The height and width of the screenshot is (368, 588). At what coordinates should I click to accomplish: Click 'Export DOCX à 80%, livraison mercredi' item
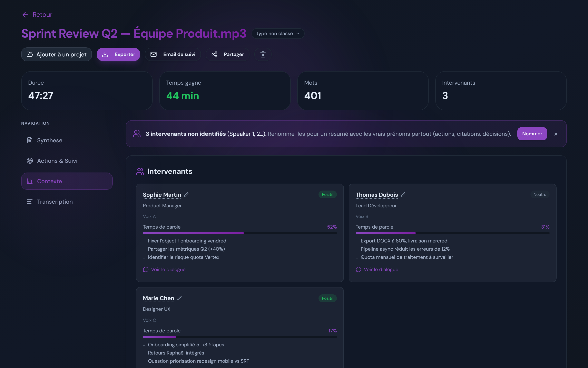[x=404, y=241]
